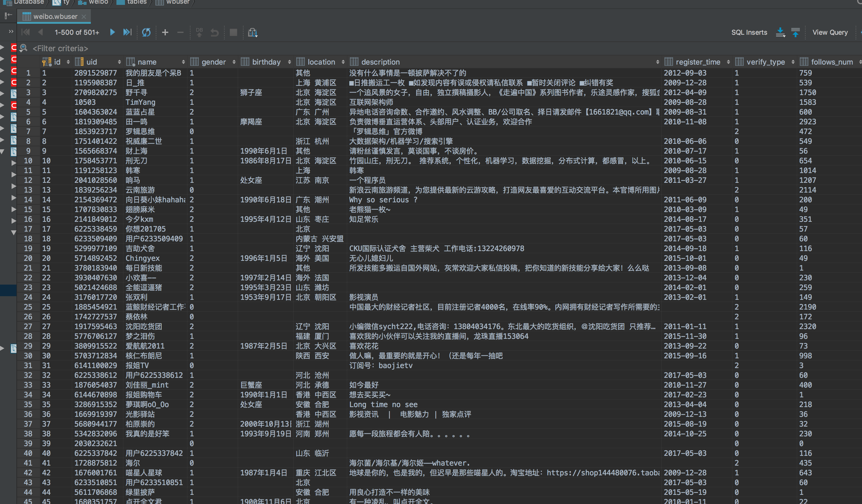Close the weibo.wbuser tab

(84, 16)
